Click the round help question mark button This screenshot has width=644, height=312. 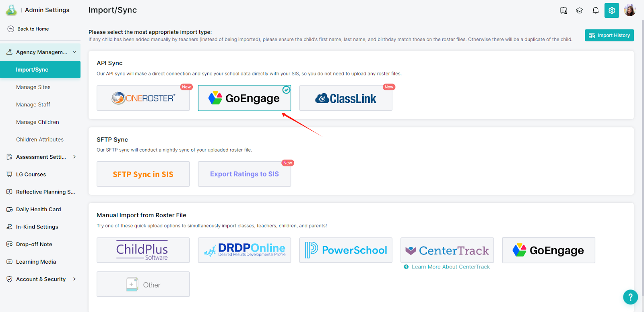(630, 297)
